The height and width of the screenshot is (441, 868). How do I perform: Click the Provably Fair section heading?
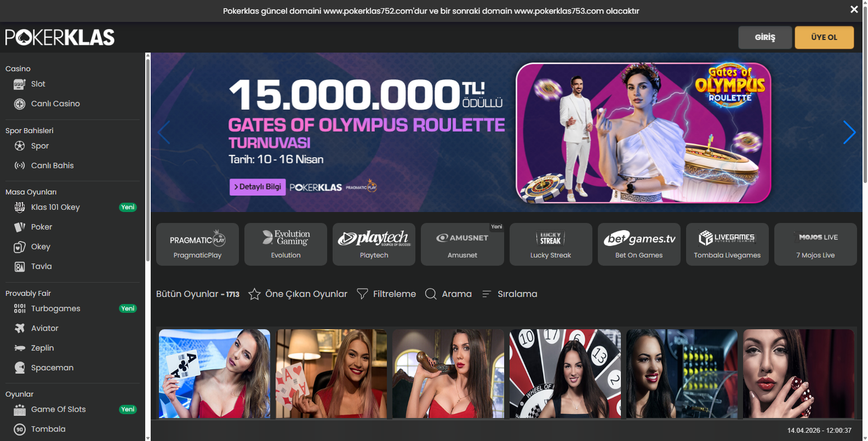28,293
